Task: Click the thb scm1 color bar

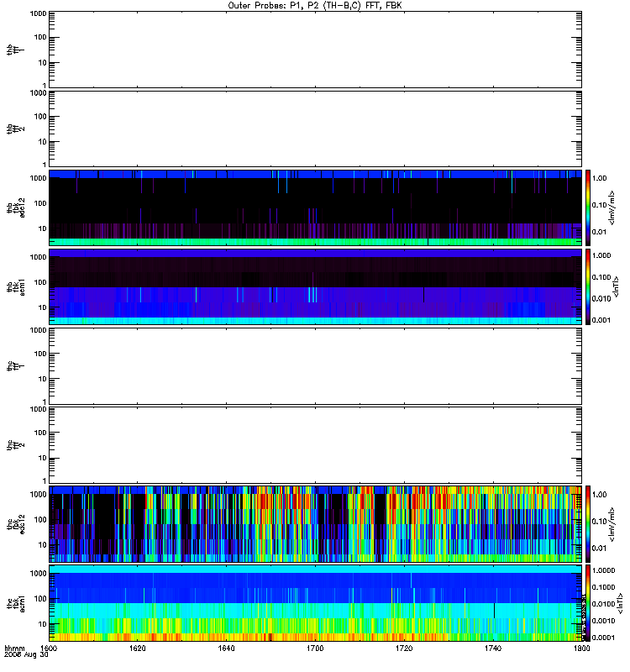Action: coord(588,286)
